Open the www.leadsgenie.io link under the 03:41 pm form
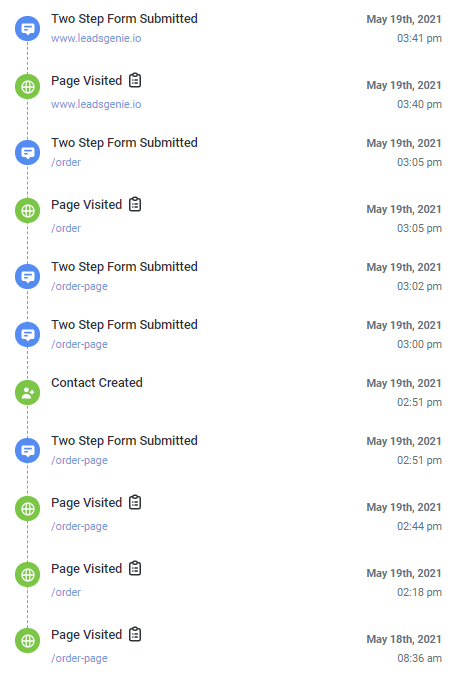Screen dimensions: 454x678 pos(96,38)
